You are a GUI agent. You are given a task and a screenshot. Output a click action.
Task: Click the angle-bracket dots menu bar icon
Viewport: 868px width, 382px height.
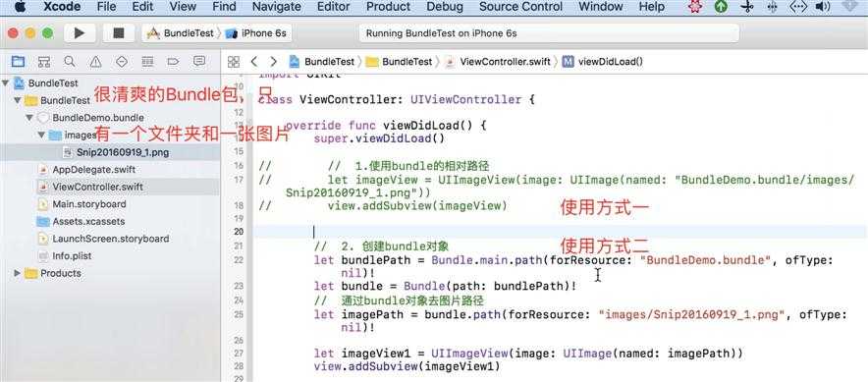tap(797, 7)
